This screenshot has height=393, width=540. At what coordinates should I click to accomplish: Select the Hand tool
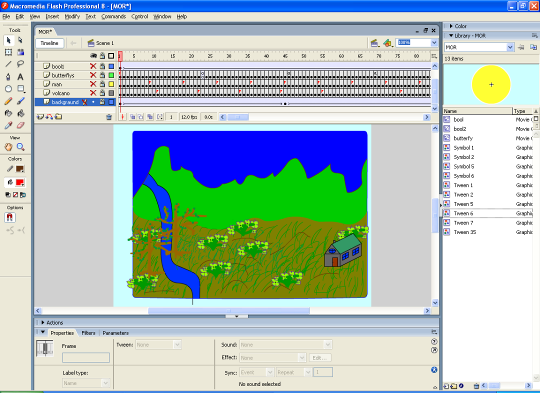(8, 147)
